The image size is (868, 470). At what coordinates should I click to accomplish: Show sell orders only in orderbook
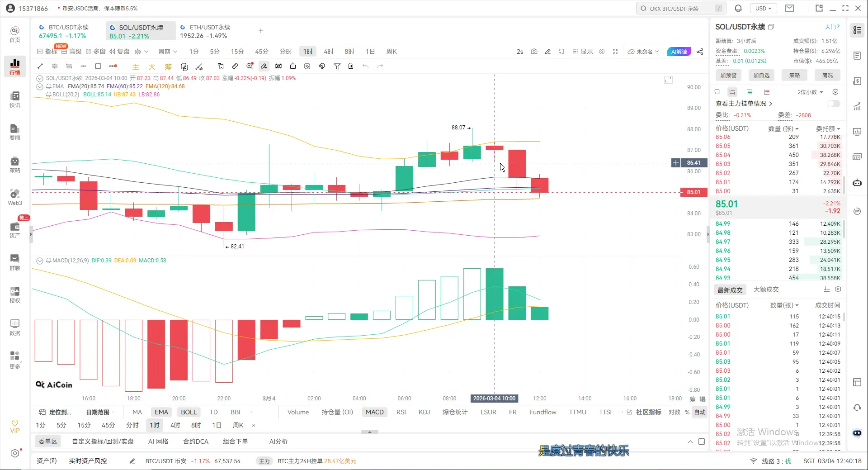(x=767, y=92)
